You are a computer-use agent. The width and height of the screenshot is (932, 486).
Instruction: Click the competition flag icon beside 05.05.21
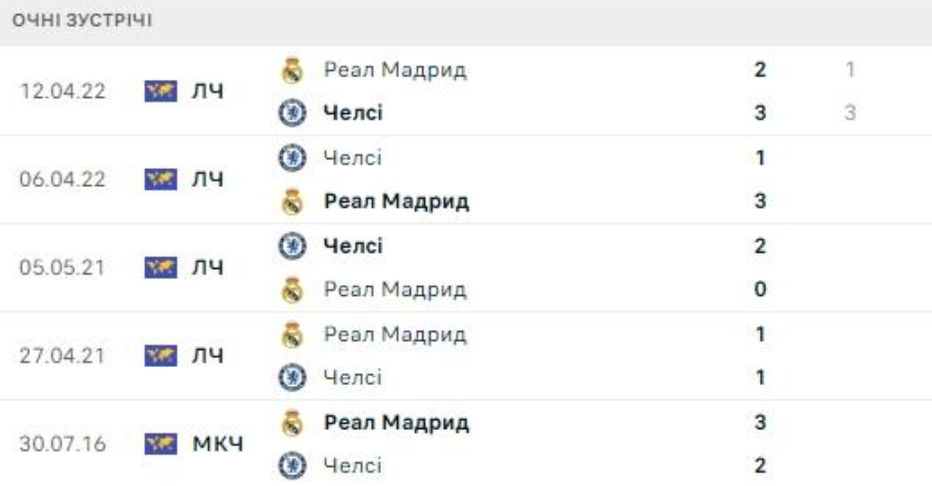(x=156, y=268)
